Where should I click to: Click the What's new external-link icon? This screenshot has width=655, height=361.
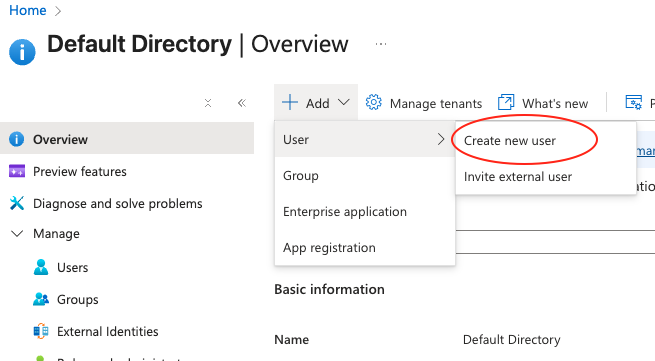506,102
